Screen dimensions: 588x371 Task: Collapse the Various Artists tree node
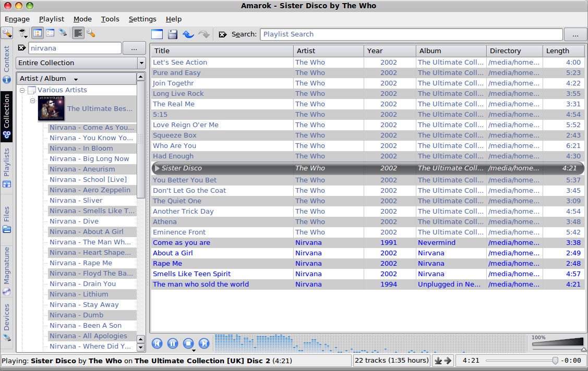click(22, 90)
